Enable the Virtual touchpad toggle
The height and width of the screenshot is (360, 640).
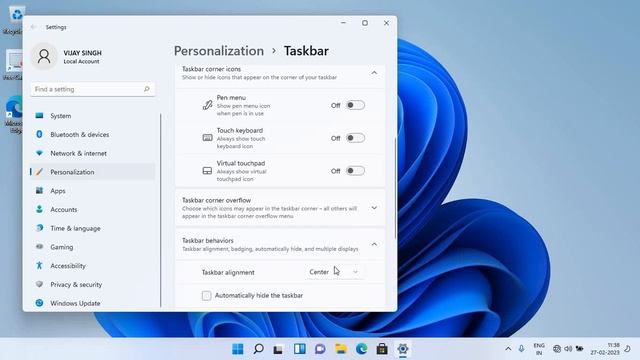coord(355,171)
